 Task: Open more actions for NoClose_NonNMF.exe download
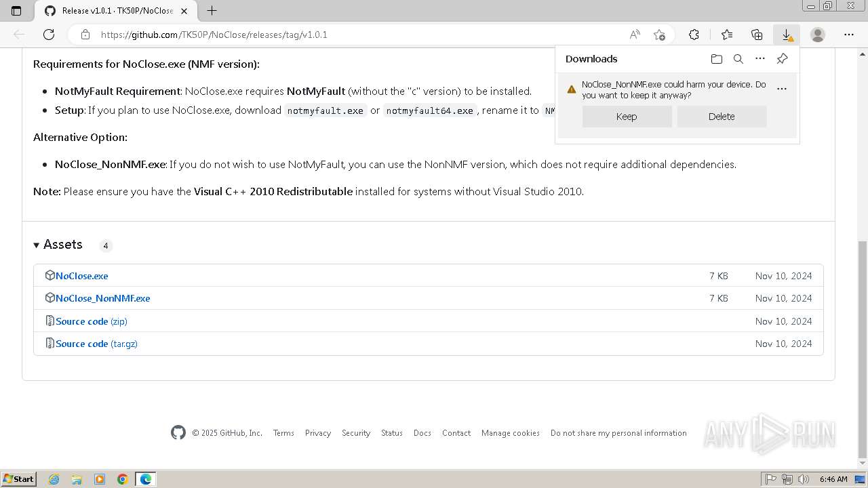coord(782,89)
